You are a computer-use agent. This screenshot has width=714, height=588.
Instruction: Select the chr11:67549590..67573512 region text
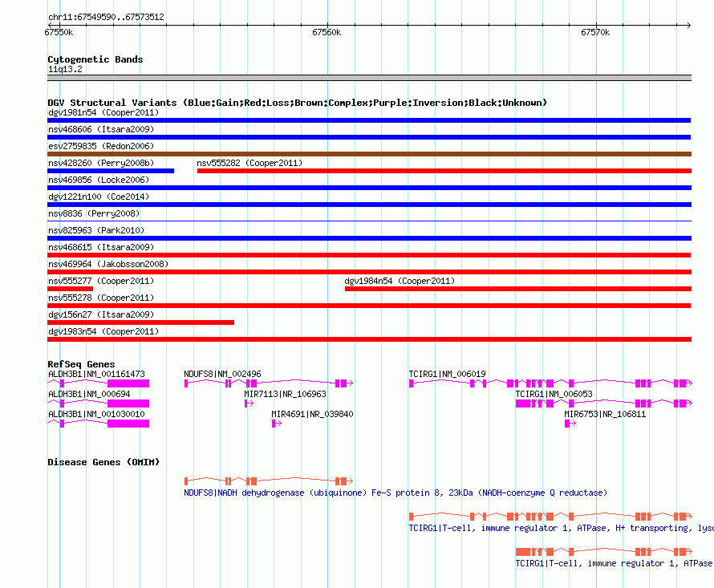(106, 17)
